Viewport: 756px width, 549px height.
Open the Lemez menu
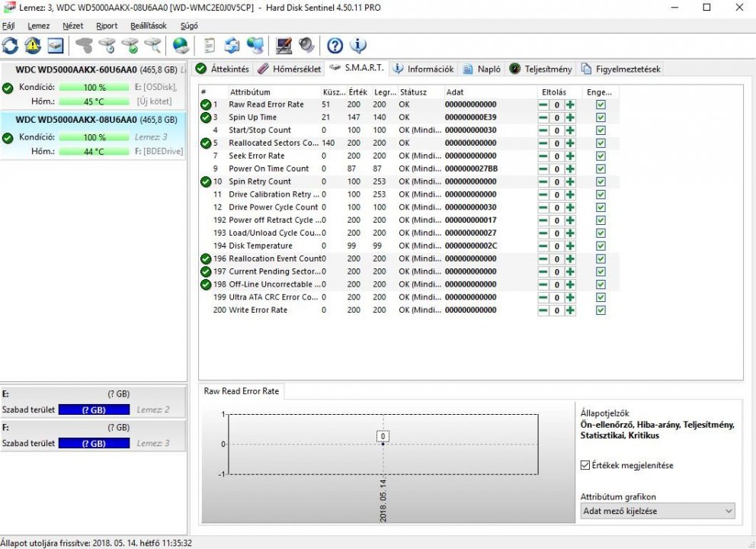[x=39, y=26]
